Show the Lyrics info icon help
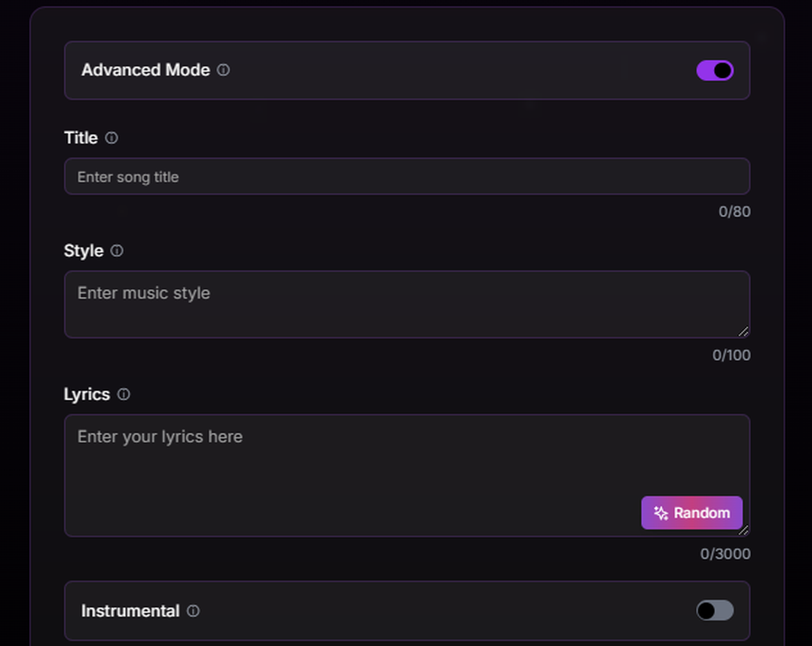 coord(123,394)
